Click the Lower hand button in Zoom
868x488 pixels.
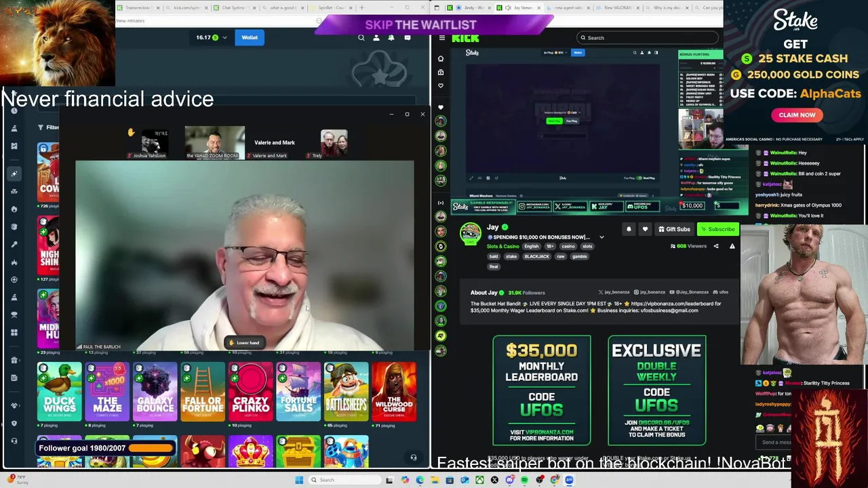tap(244, 342)
